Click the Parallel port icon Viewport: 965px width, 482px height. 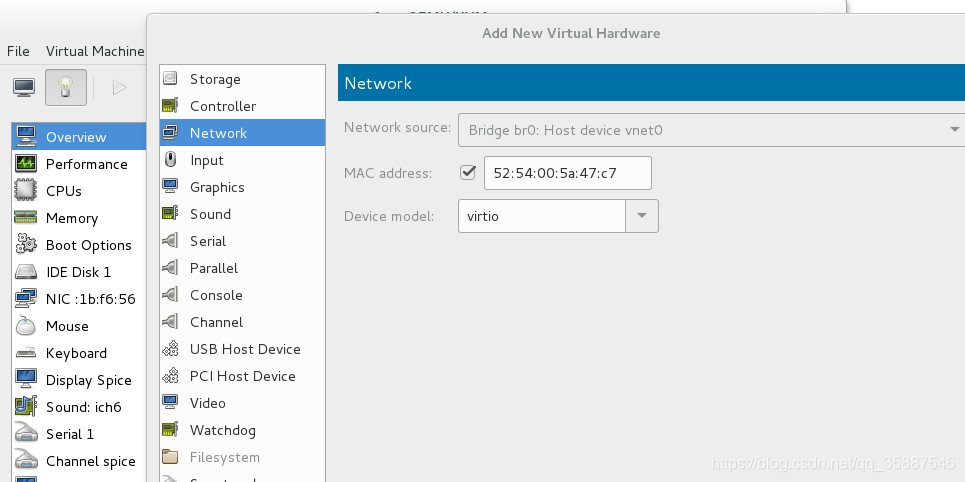click(170, 268)
